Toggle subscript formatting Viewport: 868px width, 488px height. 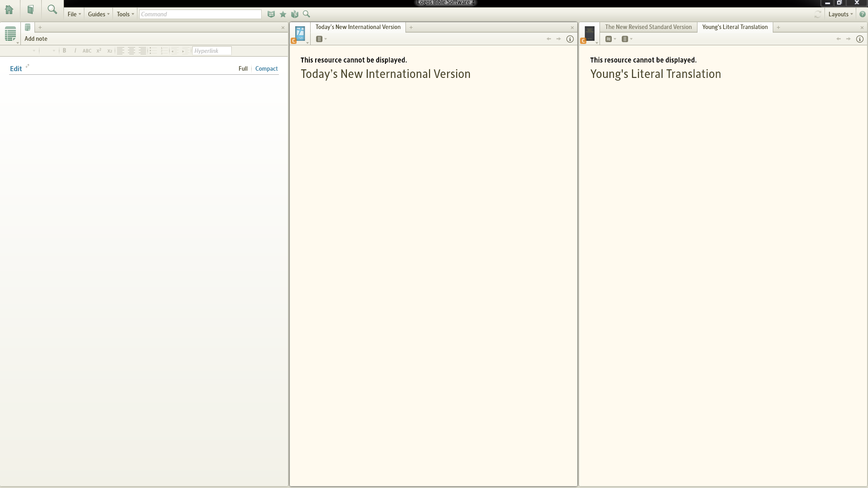point(110,51)
